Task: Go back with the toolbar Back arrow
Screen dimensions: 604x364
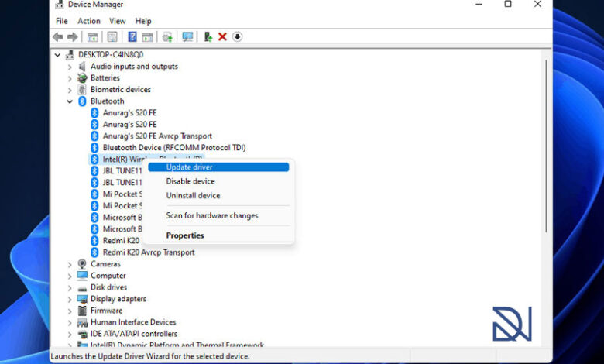Action: pos(58,37)
